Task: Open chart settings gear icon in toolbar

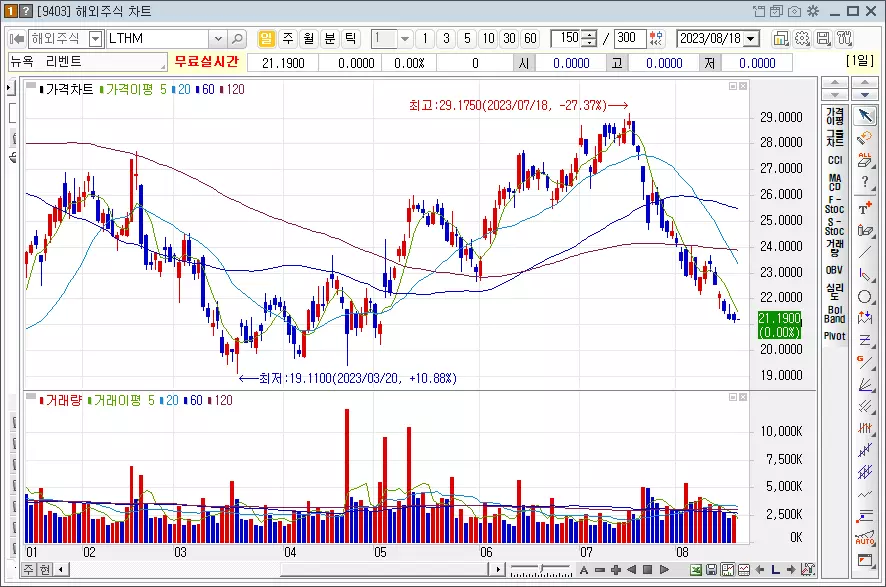Action: point(802,38)
